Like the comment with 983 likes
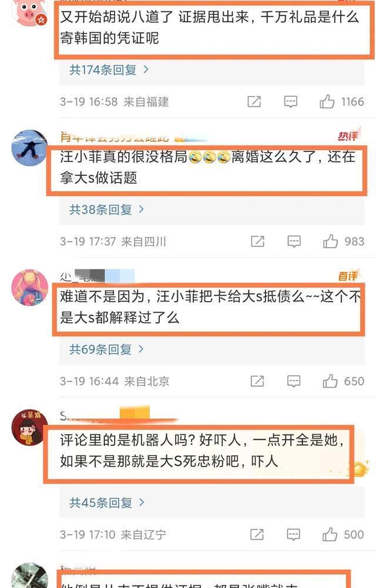Screen dimensions: 376x588 tap(330, 242)
